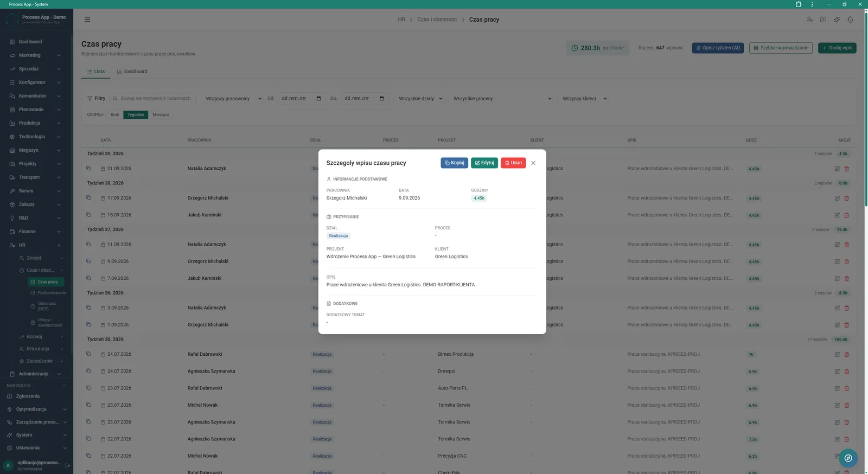Copy entry of Natalia Adamczyk 21.09.2026
This screenshot has height=474, width=868.
(x=88, y=168)
